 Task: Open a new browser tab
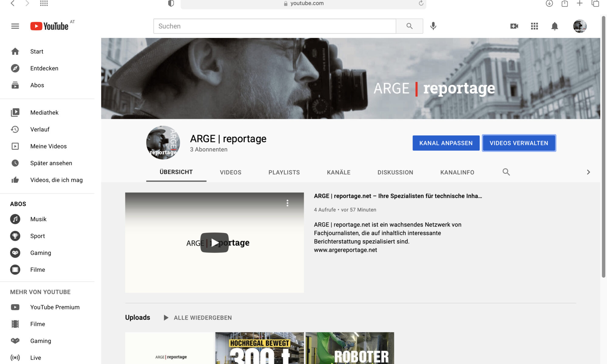(580, 3)
